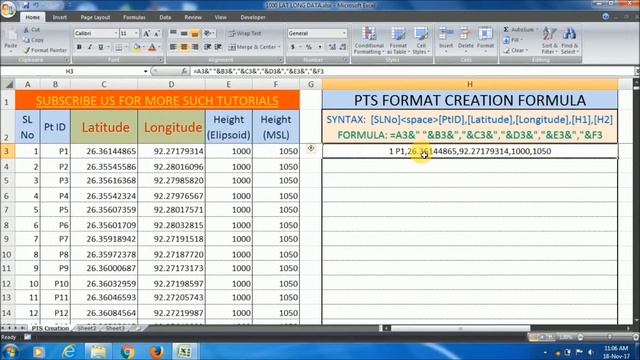Activate the Format Painter brush
This screenshot has width=640, height=360.
[45, 50]
